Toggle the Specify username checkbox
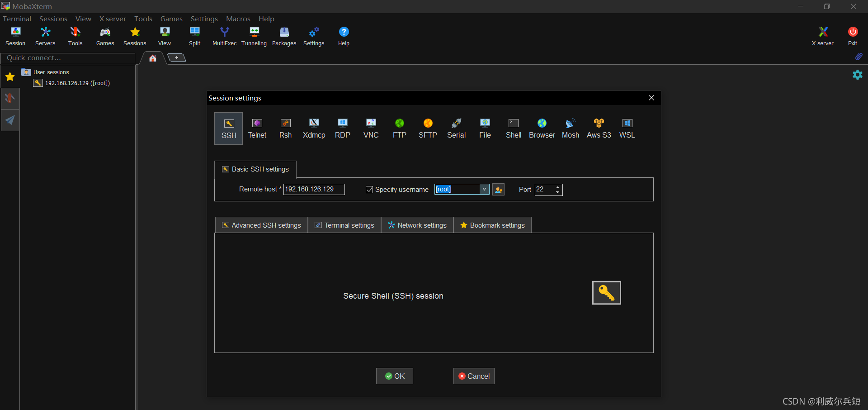This screenshot has height=410, width=868. tap(369, 190)
